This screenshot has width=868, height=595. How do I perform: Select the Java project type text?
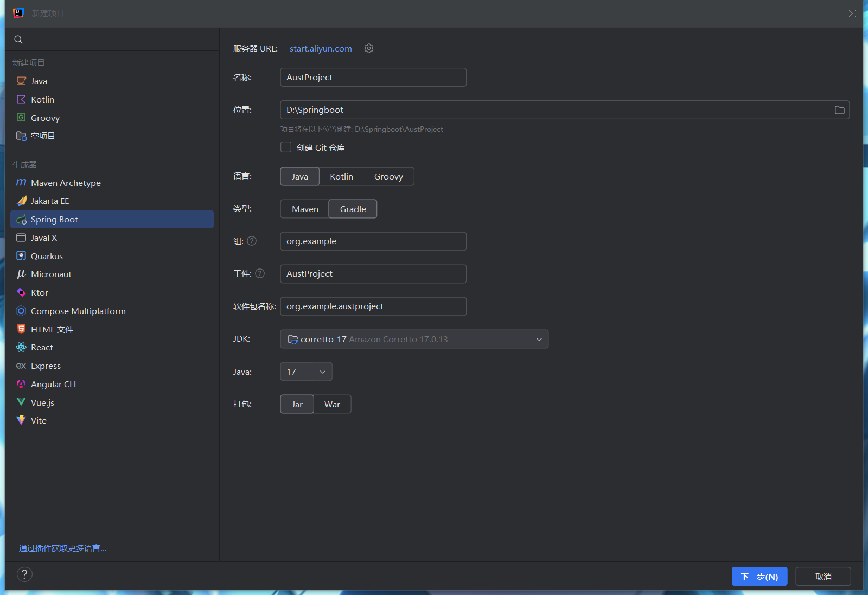click(39, 81)
